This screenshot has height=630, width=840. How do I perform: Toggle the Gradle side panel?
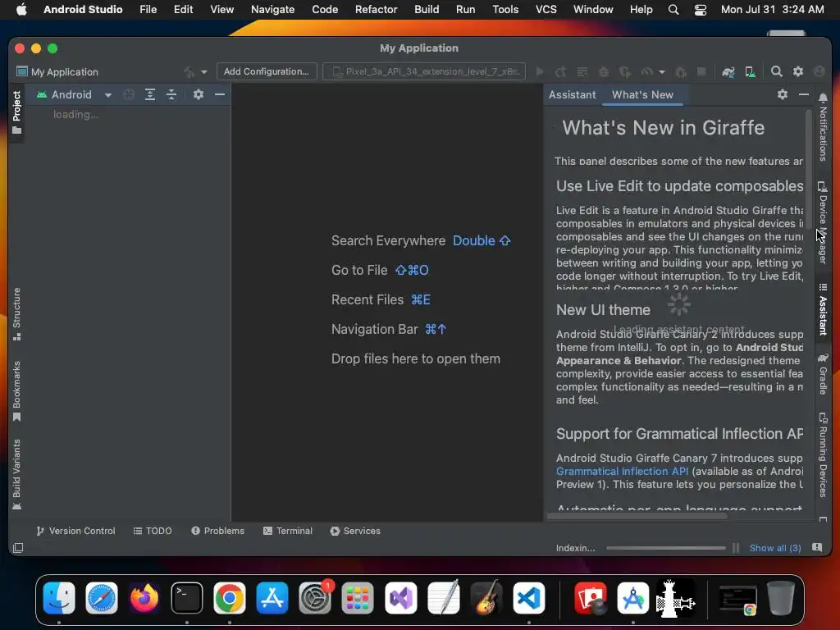(x=823, y=374)
